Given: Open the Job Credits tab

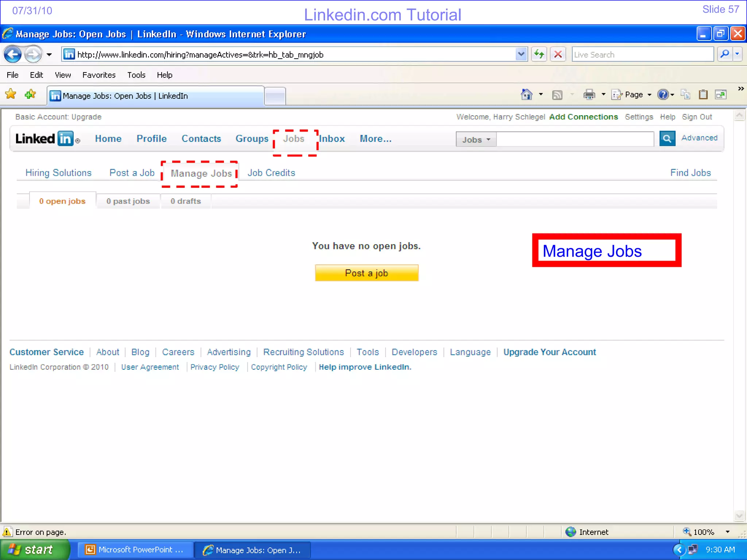Looking at the screenshot, I should [x=271, y=173].
